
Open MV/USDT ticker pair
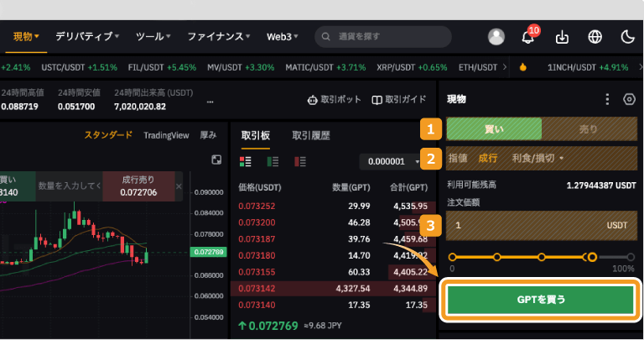tap(241, 67)
